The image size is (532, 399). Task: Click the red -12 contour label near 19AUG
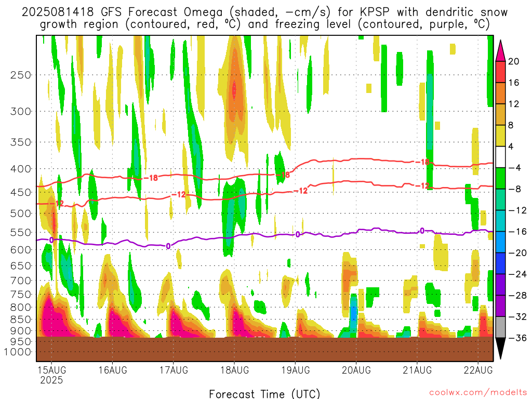301,191
